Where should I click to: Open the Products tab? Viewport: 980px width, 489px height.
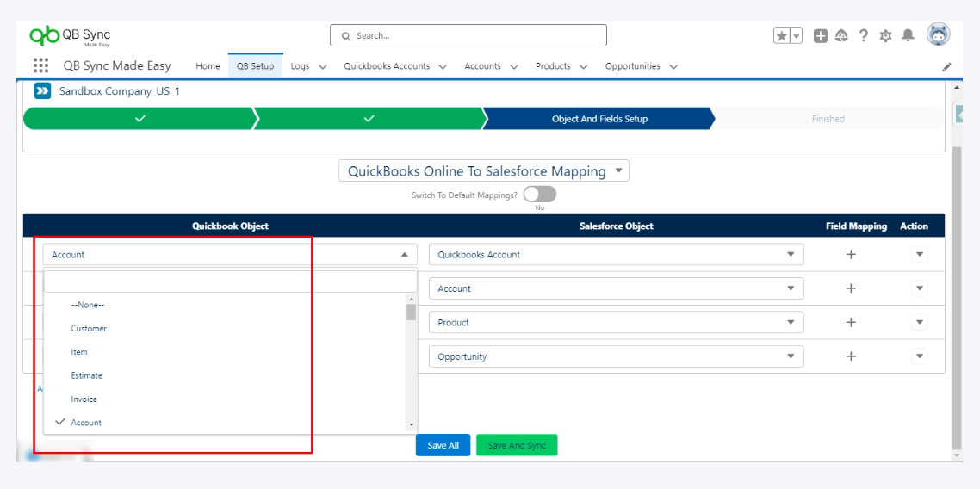pos(553,66)
